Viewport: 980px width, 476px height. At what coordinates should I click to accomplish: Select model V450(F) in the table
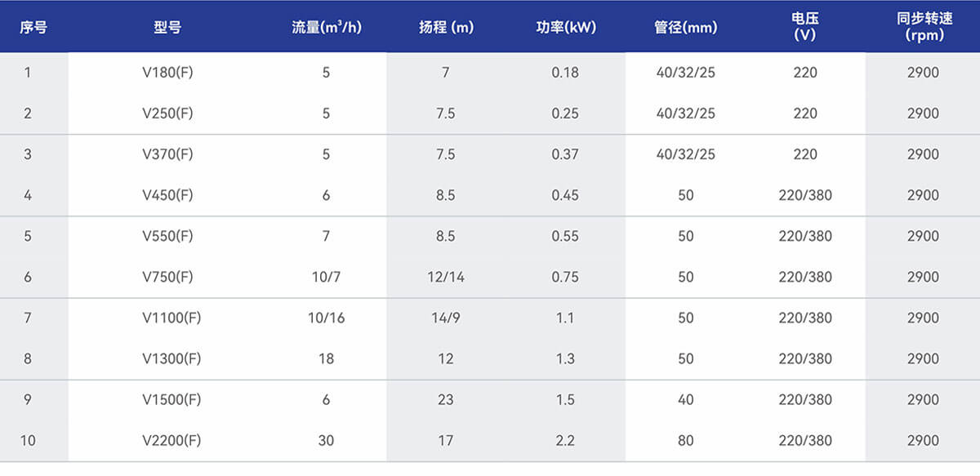point(167,195)
